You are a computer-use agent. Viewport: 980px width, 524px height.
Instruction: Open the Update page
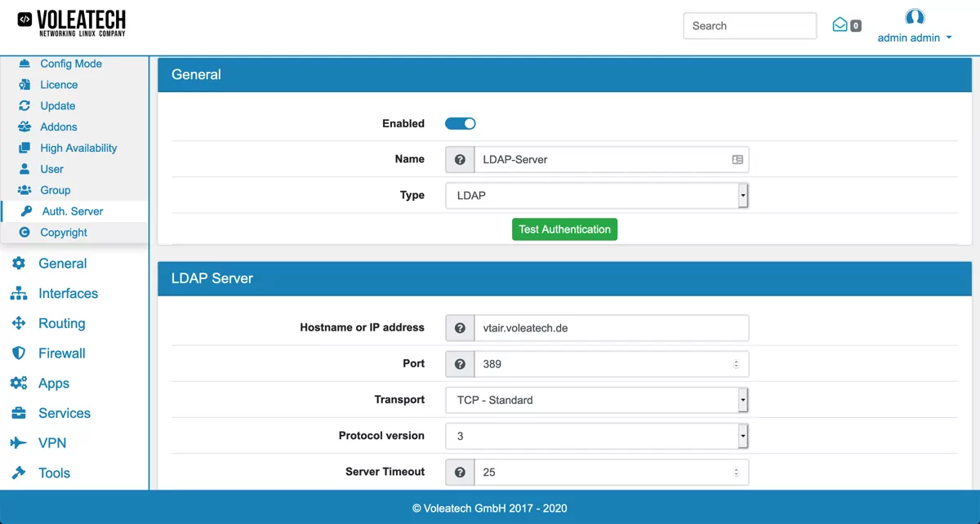(x=56, y=105)
